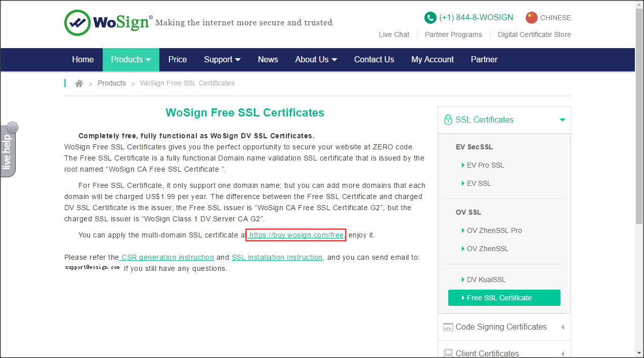Screen dimensions: 644x358
Task: Select EV Pro SSL in sidebar
Action: click(x=485, y=165)
